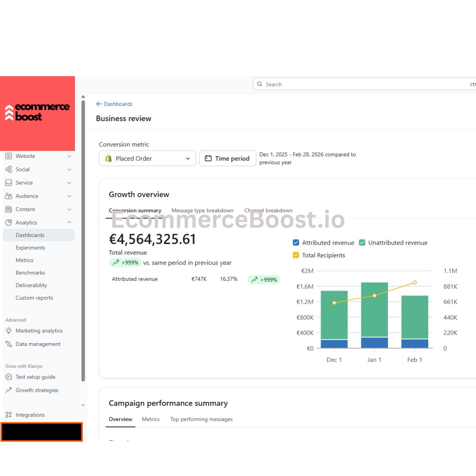
Task: Open Deliverability under Analytics
Action: [x=31, y=285]
